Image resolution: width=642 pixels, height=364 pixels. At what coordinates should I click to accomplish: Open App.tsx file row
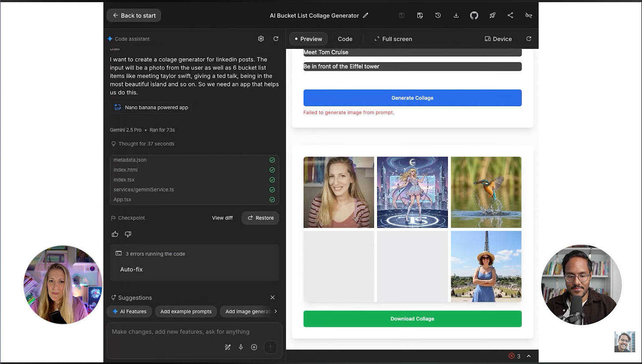coord(194,200)
